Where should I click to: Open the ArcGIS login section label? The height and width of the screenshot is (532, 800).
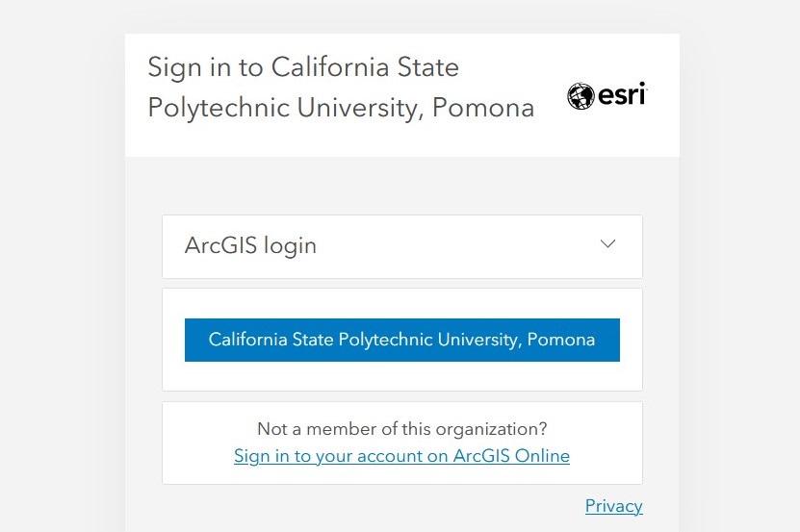(250, 246)
